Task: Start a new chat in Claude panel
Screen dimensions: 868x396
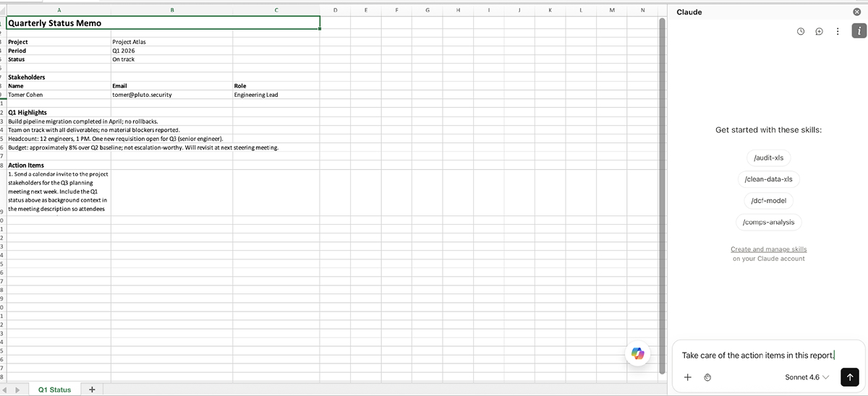Action: [x=820, y=32]
